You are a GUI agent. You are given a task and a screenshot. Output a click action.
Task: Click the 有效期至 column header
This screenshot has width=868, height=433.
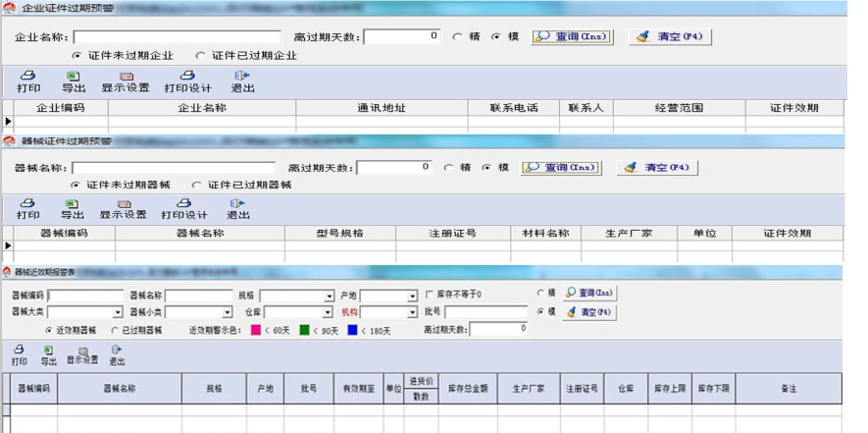(x=359, y=389)
